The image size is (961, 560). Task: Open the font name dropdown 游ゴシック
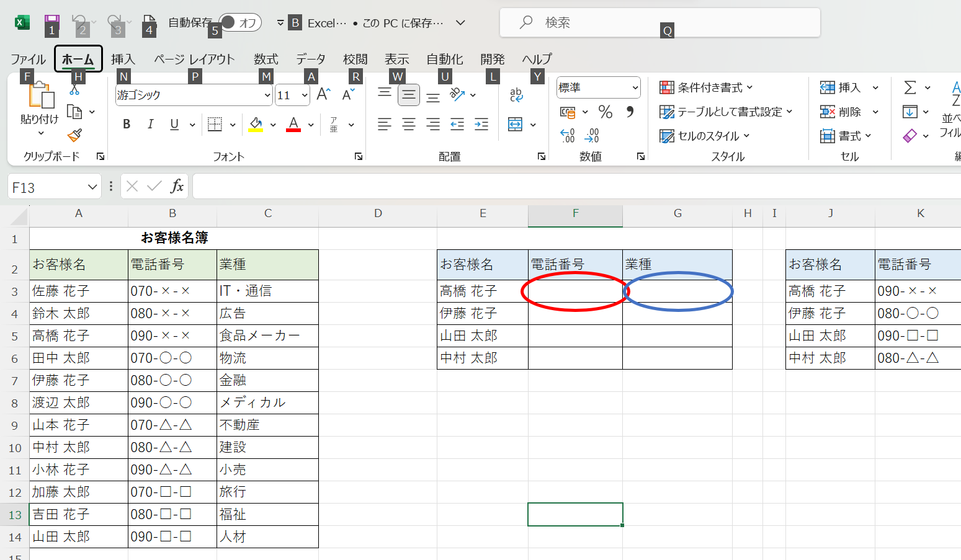[x=267, y=95]
